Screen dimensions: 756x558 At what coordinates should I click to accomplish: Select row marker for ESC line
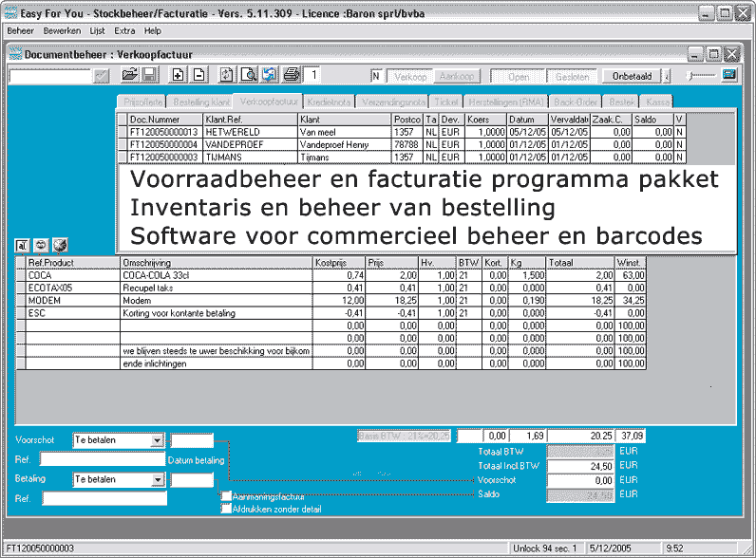21,313
